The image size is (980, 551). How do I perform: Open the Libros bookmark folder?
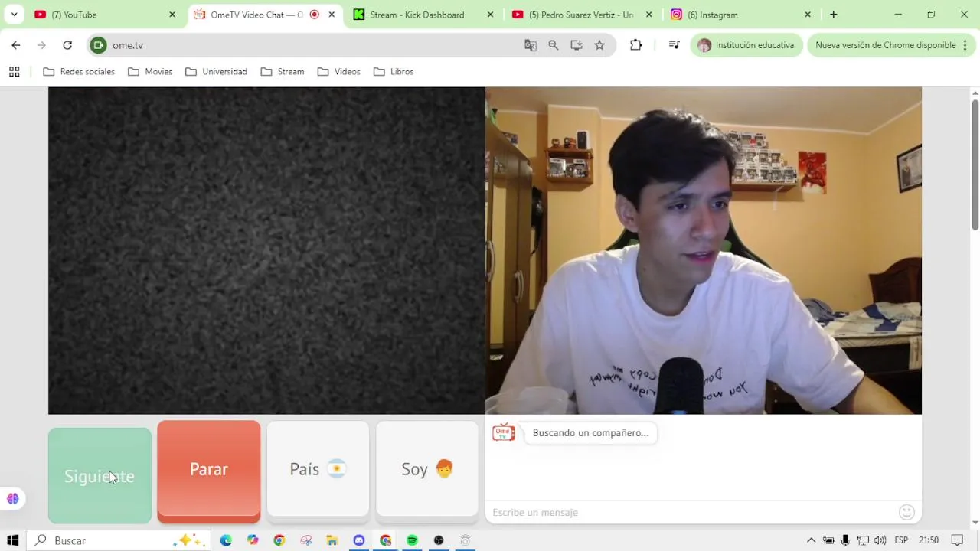click(x=394, y=72)
